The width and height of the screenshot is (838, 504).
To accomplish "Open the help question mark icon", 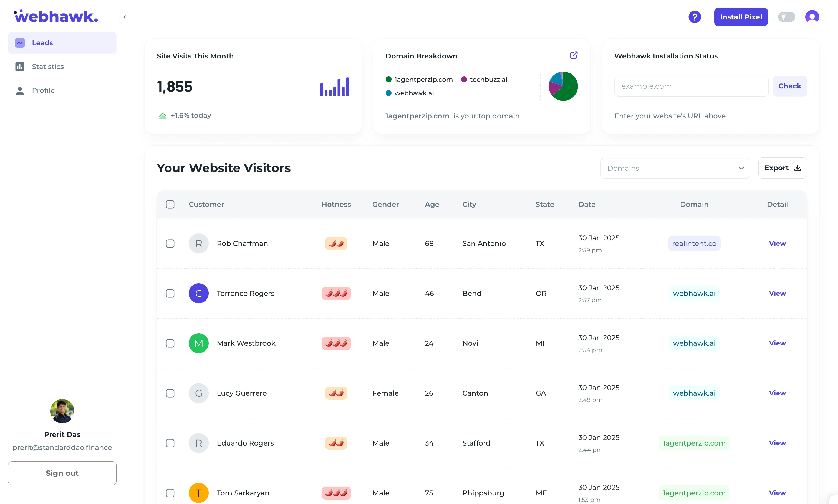I will click(694, 17).
